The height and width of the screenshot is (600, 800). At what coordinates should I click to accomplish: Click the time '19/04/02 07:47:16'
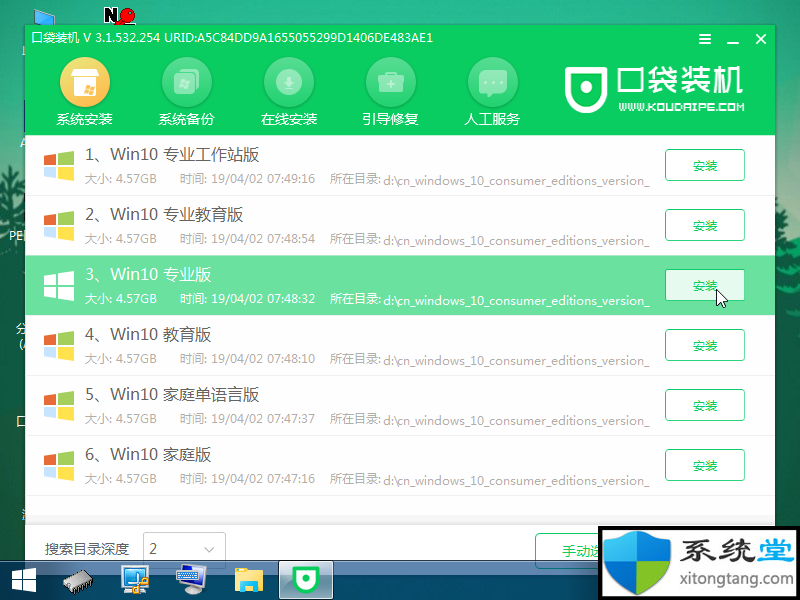(263, 479)
